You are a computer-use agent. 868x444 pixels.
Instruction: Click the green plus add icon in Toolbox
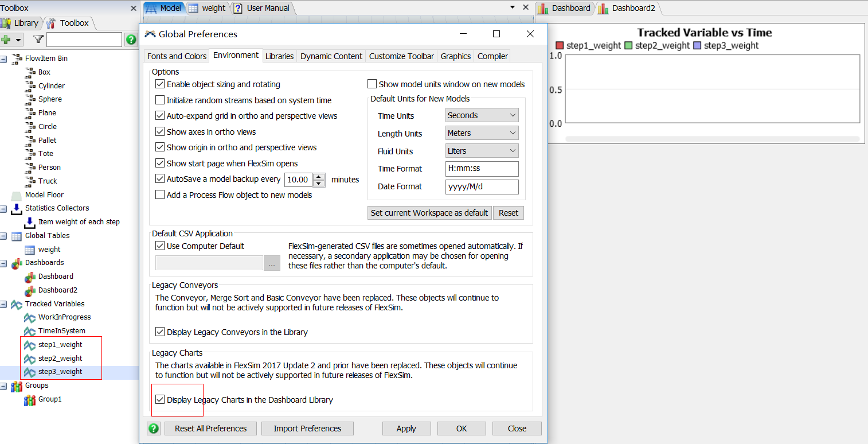pos(7,40)
